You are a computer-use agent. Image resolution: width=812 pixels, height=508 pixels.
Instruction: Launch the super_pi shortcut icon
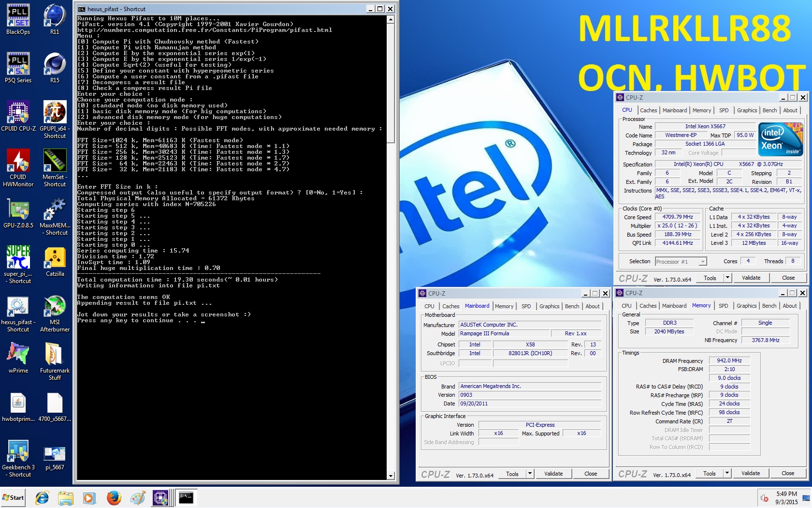(x=18, y=265)
